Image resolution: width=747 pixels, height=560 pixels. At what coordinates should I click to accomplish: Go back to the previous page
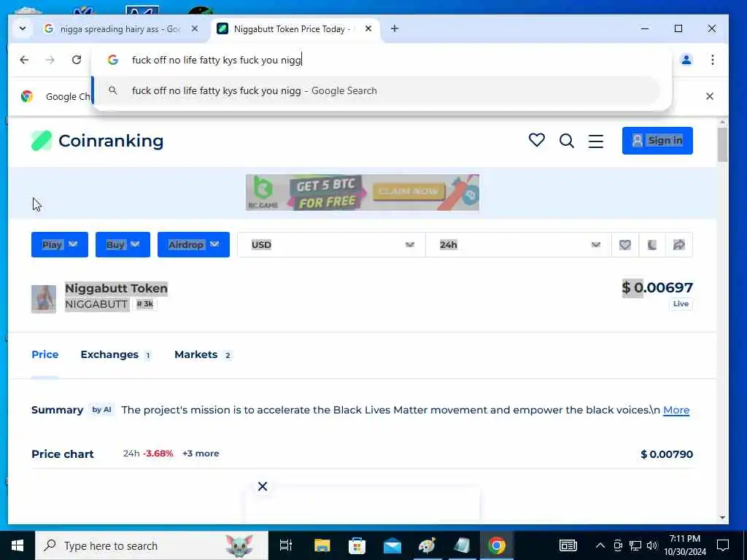click(x=24, y=60)
